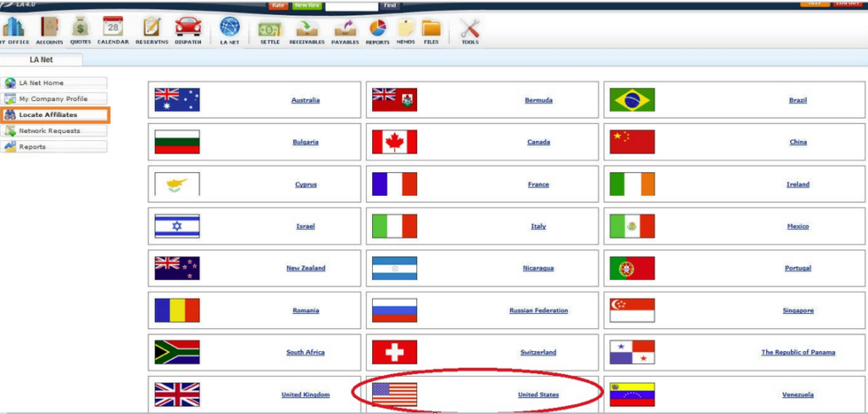Click the search input field beside Find
868x414 pixels.
click(351, 5)
